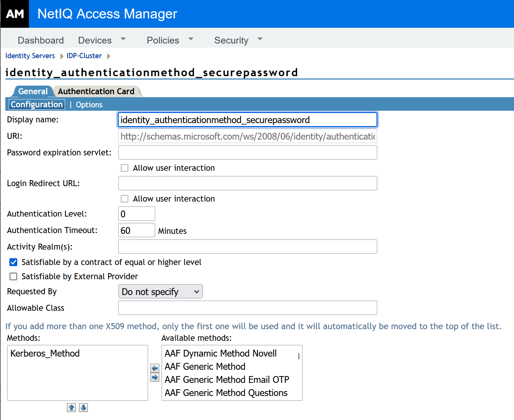Open the Requested By dropdown

tap(160, 292)
